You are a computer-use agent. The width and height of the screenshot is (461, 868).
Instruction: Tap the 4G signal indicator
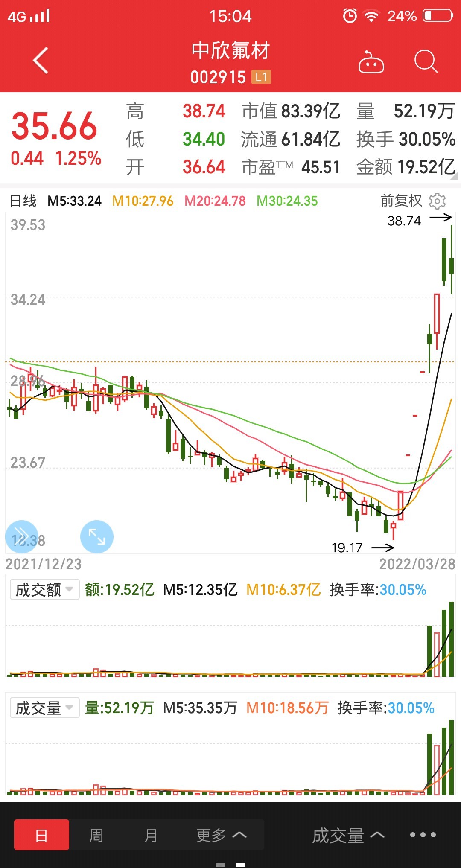click(28, 16)
